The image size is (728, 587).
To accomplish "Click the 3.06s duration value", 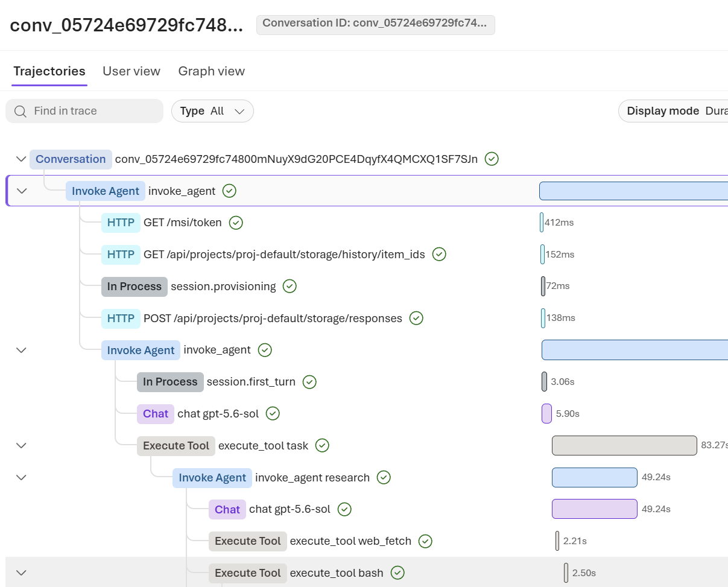I will (x=563, y=382).
